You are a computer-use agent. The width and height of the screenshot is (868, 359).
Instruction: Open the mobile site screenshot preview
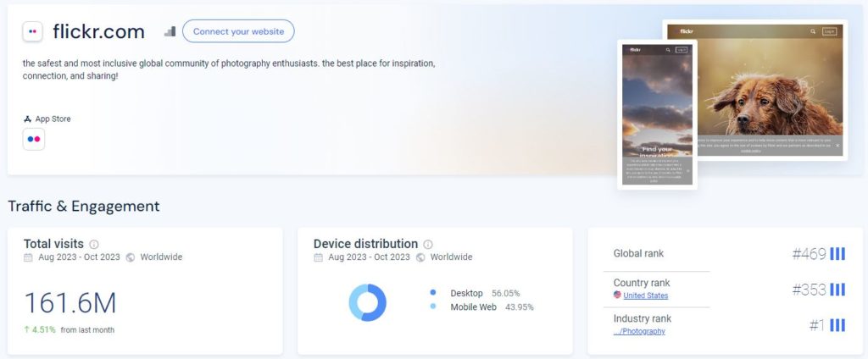click(657, 114)
